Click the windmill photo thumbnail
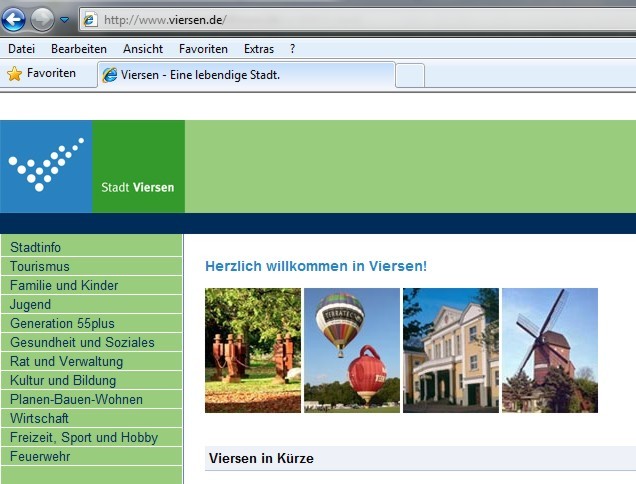Image resolution: width=636 pixels, height=484 pixels. tap(549, 350)
